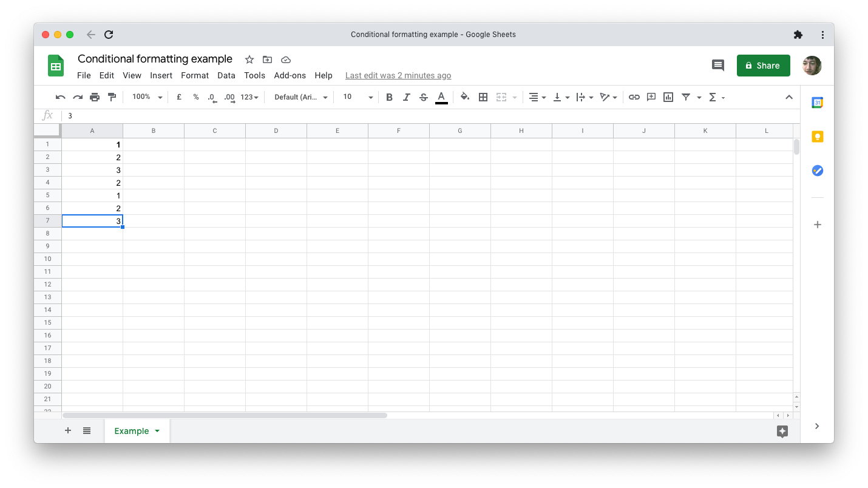Click the Insert comment icon
Screen dimensions: 868x488
pos(651,97)
